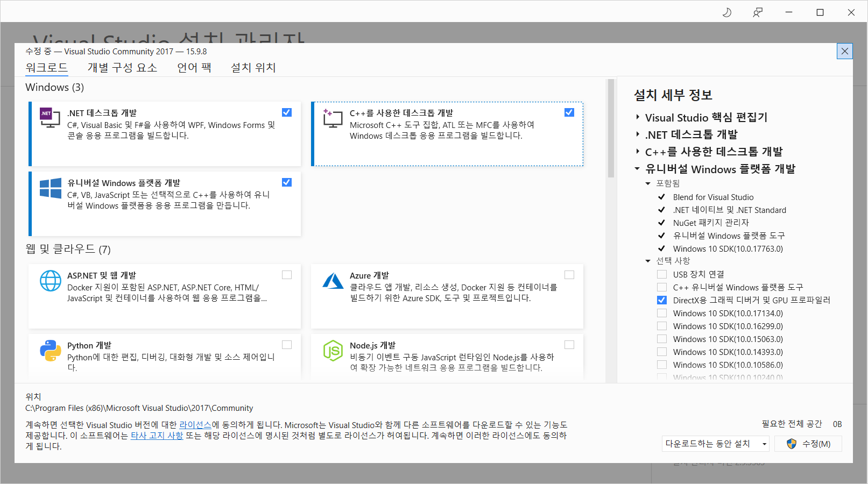Screen dimensions: 868x484
Task: Open the 다운로드하는 동안 설치 dropdown
Action: click(x=716, y=444)
